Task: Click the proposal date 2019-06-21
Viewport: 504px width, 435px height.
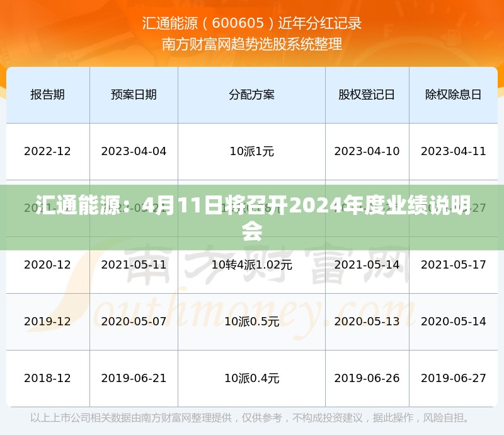Action: (134, 378)
